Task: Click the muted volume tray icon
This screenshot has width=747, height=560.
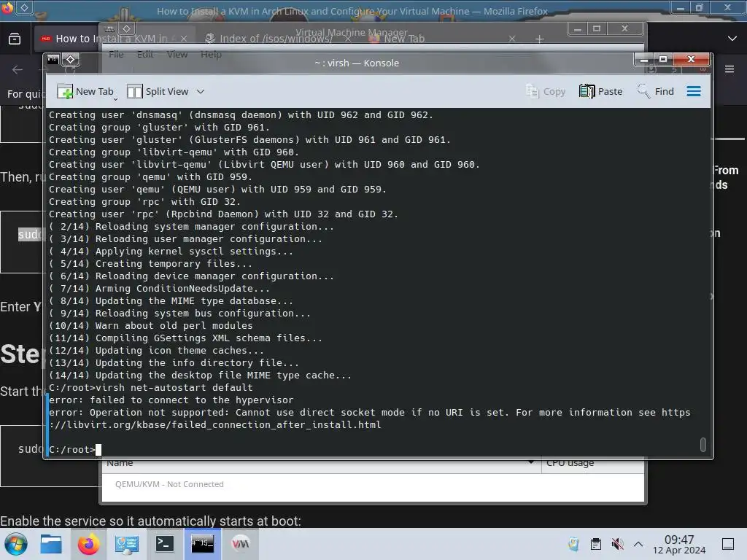Action: 617,544
